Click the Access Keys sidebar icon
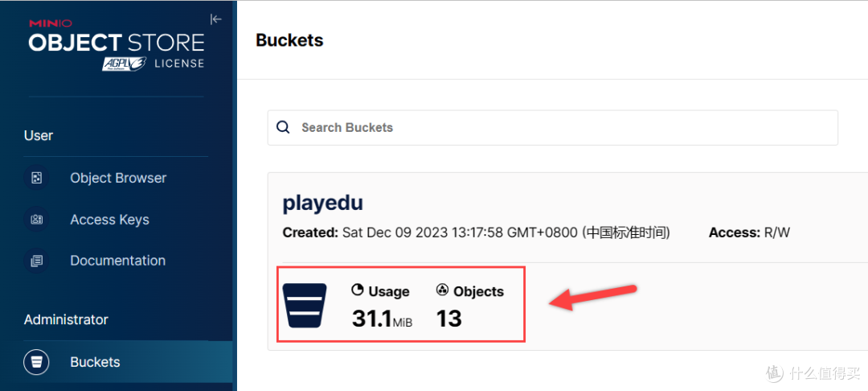The image size is (868, 391). [x=37, y=220]
